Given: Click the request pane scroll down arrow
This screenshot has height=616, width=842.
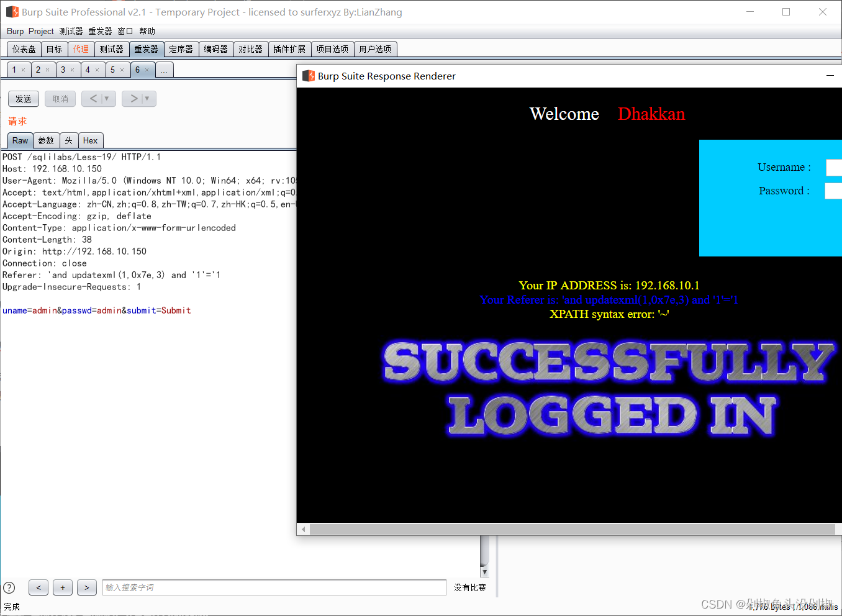Looking at the screenshot, I should [485, 572].
